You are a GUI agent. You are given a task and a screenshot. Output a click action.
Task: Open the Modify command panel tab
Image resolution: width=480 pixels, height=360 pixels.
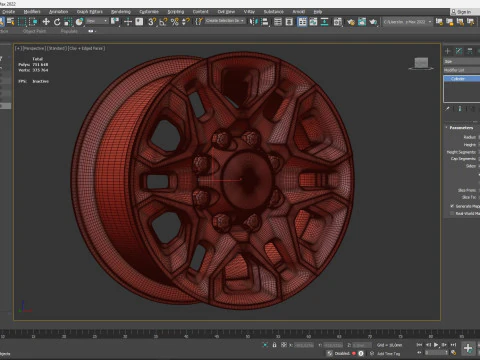tap(459, 51)
